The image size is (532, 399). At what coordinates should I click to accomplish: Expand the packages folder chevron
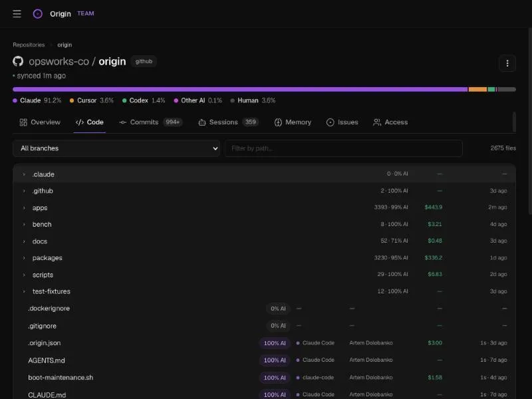tap(24, 258)
